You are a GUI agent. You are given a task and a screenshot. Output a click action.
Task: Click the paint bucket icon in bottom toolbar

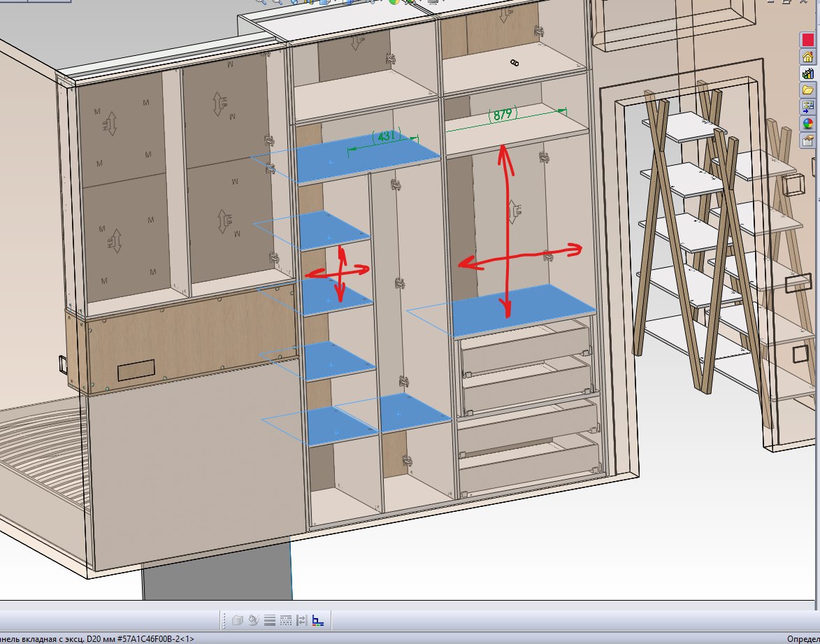click(254, 620)
